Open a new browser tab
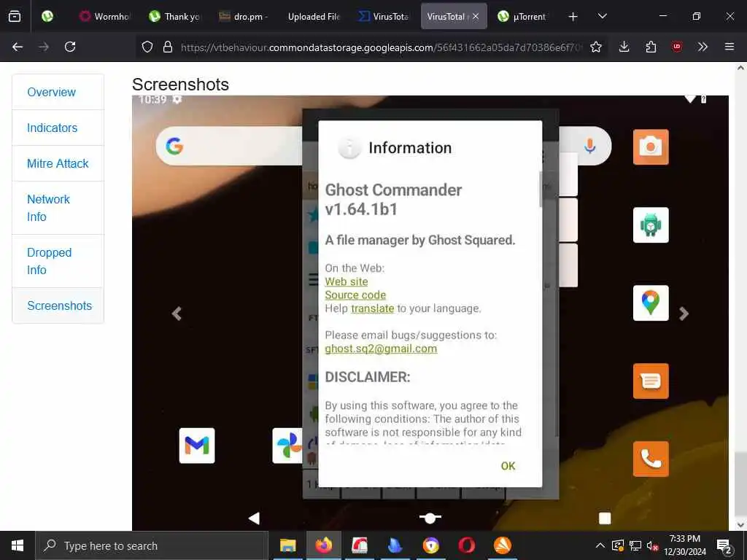Image resolution: width=747 pixels, height=560 pixels. [x=573, y=17]
